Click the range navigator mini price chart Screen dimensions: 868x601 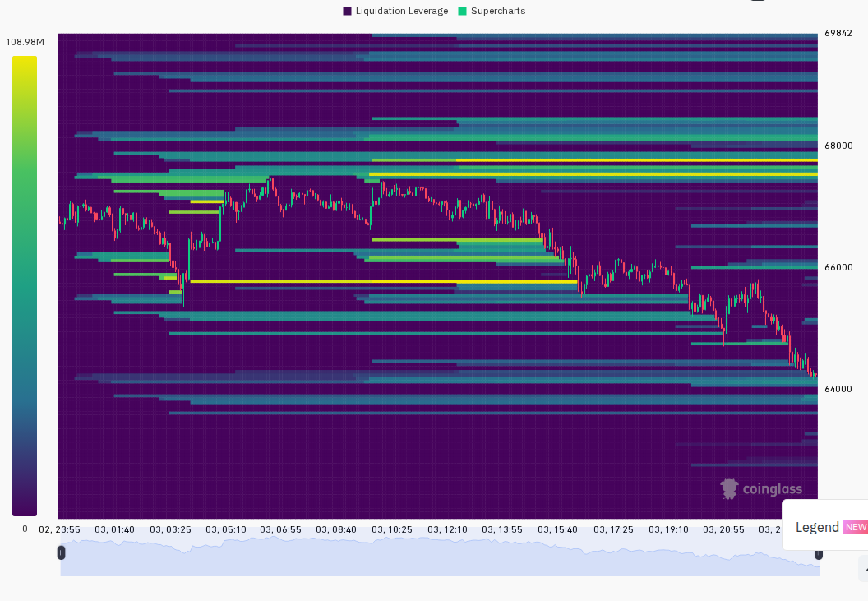coord(440,556)
